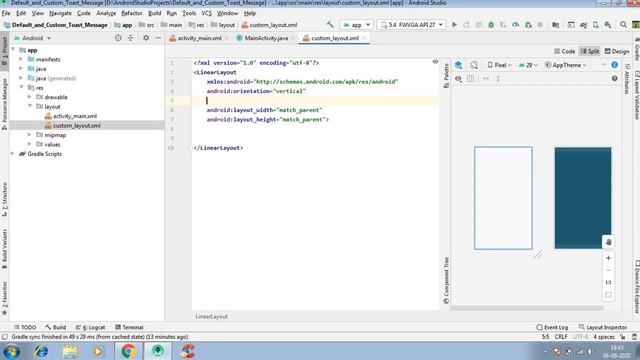Open the bottom Build tool window
This screenshot has width=640, height=360.
pos(56,327)
